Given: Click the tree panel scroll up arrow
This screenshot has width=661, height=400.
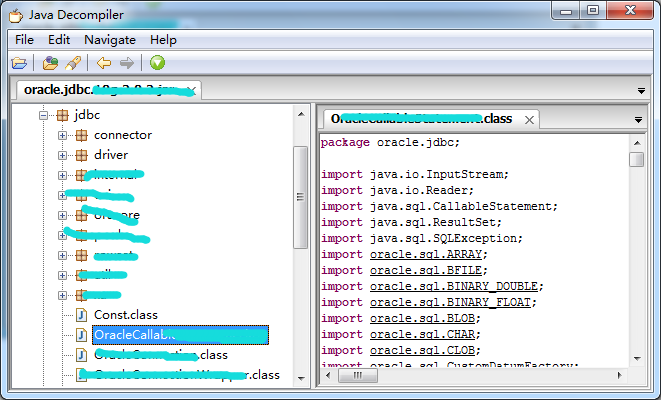Looking at the screenshot, I should pos(301,114).
